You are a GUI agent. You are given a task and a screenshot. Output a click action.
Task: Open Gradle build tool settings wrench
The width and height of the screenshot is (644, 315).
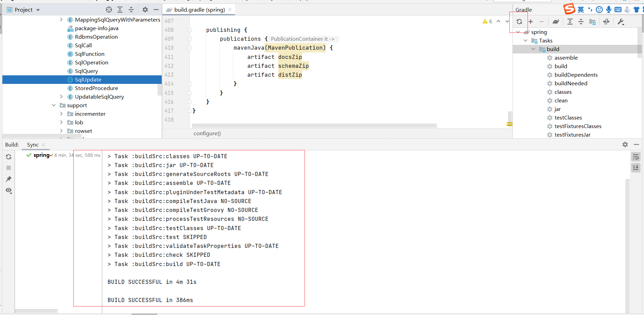click(x=621, y=22)
